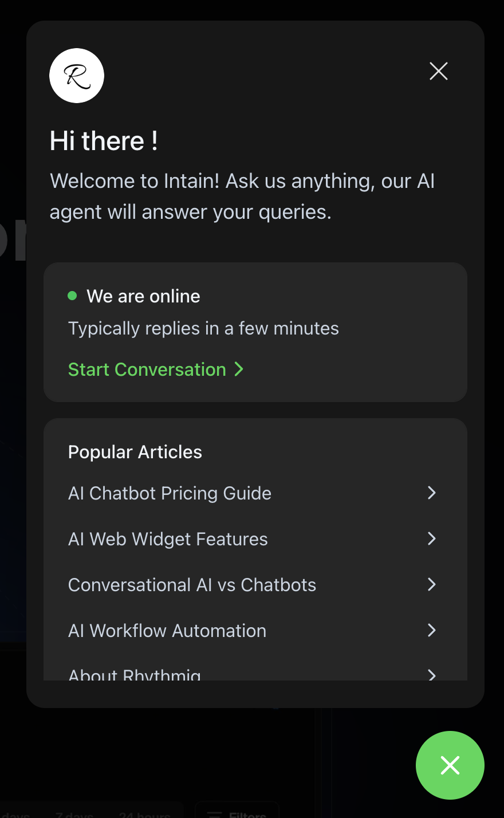Click chevron next to About Rhythmiq
The width and height of the screenshot is (504, 818).
tap(432, 675)
